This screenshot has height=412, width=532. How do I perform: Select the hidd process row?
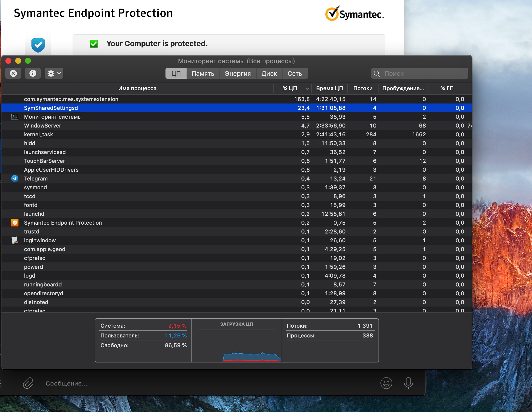pyautogui.click(x=237, y=143)
